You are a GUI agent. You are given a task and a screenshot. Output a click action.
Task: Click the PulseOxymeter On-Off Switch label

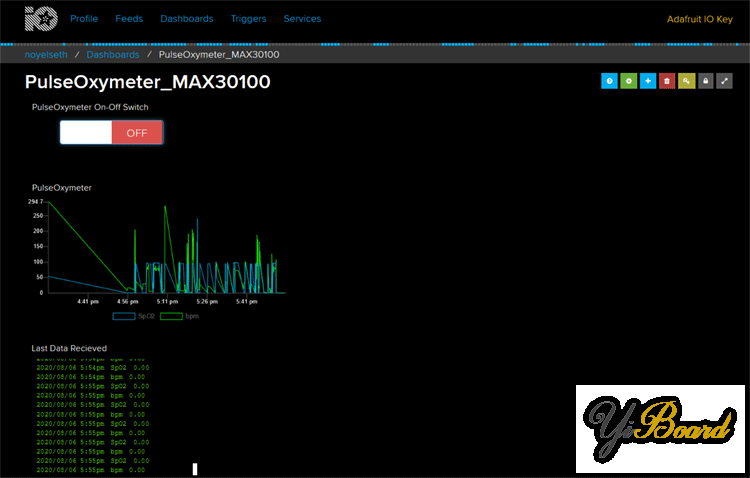pyautogui.click(x=90, y=107)
